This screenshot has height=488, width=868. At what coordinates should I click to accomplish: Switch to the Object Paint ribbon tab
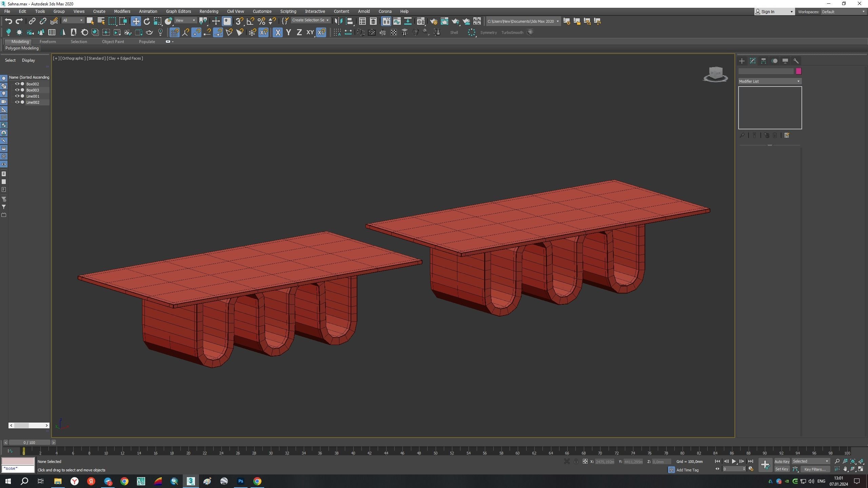(113, 42)
